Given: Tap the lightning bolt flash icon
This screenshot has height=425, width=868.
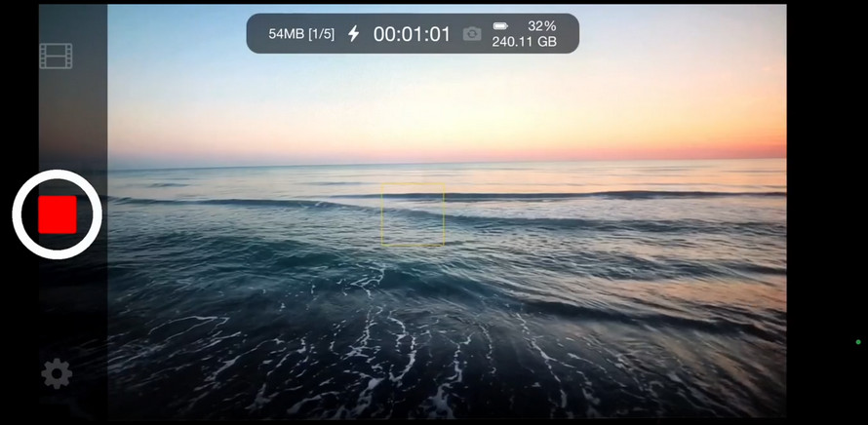Looking at the screenshot, I should (x=353, y=34).
